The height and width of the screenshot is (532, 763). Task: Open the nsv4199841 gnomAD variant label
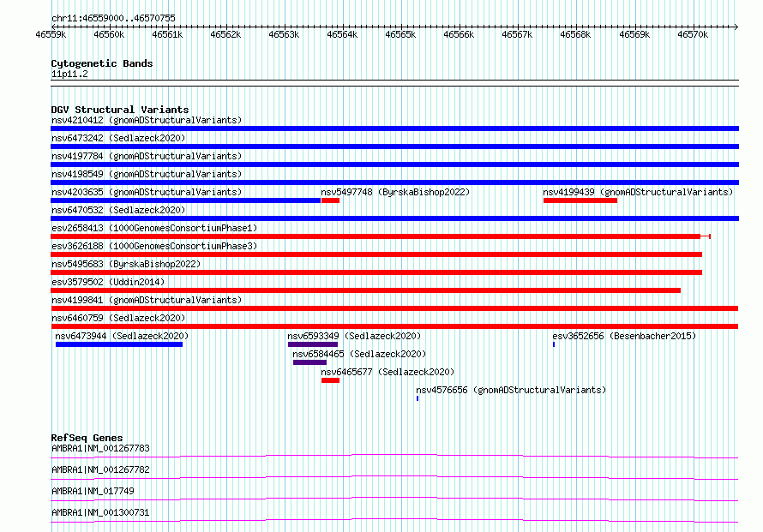(x=147, y=300)
